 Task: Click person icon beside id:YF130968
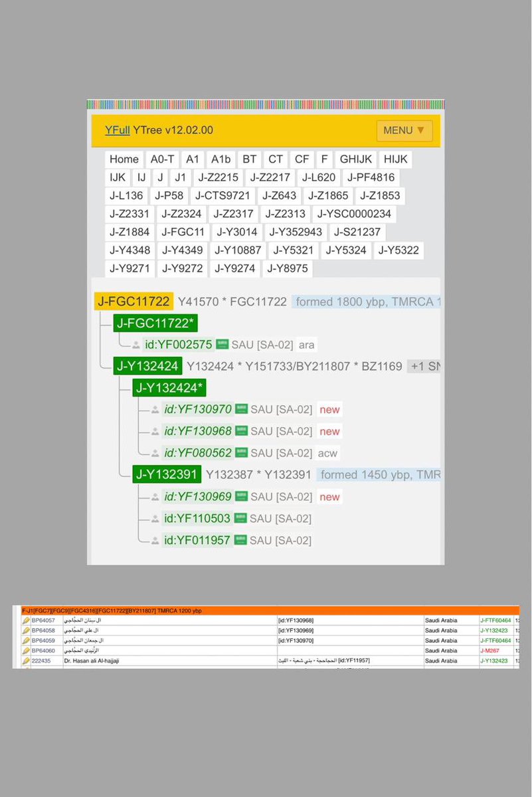click(x=155, y=432)
